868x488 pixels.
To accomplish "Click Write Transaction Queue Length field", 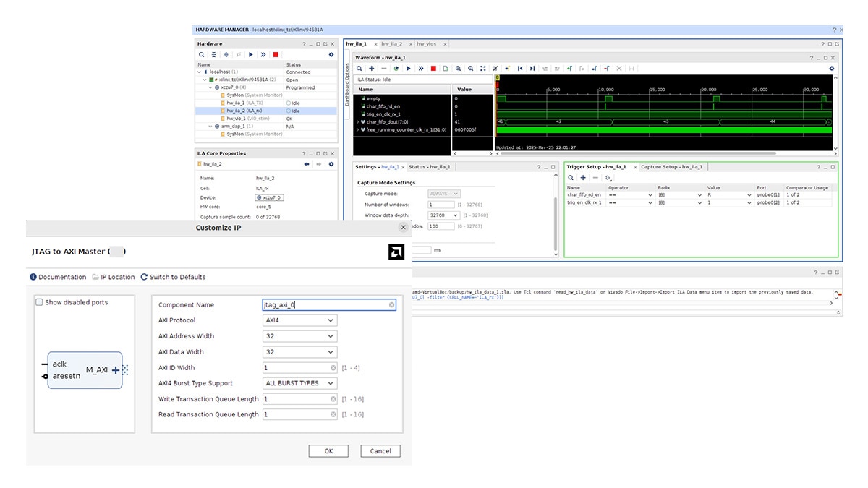I will click(x=299, y=399).
